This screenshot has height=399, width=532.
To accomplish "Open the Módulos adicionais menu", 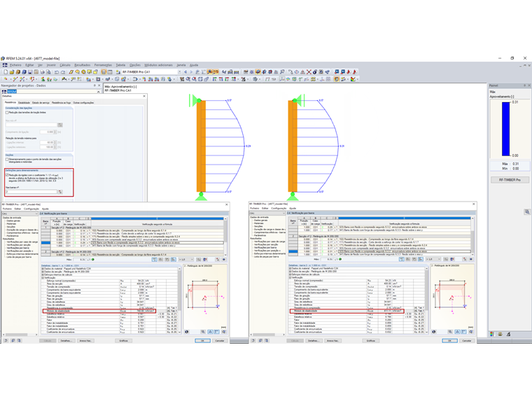I will coord(158,65).
